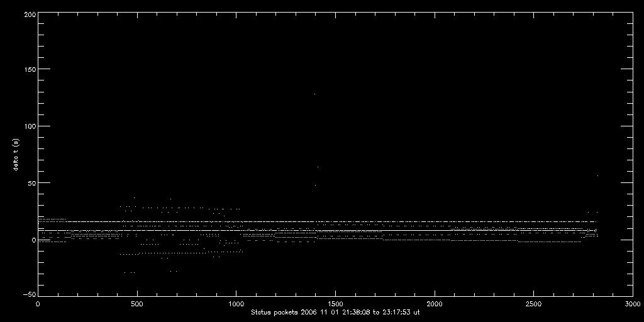Click the 200 tick label on y-axis
The width and height of the screenshot is (644, 322).
[x=28, y=13]
